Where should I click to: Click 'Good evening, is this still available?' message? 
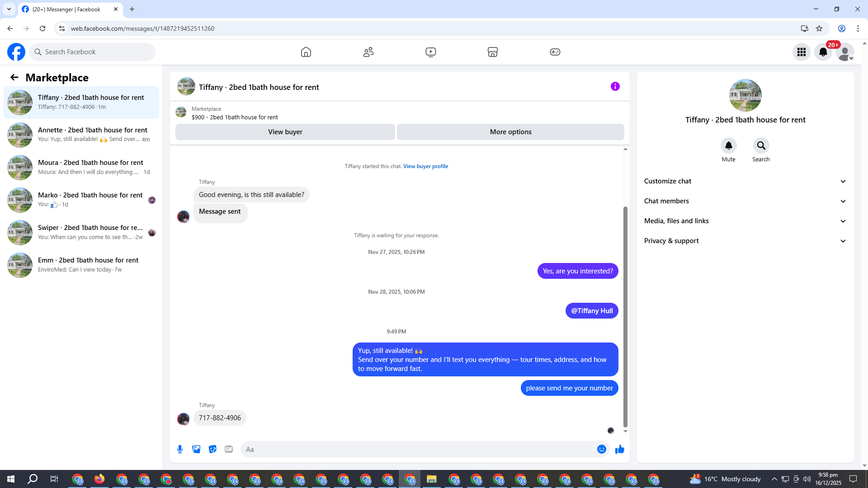tap(251, 195)
